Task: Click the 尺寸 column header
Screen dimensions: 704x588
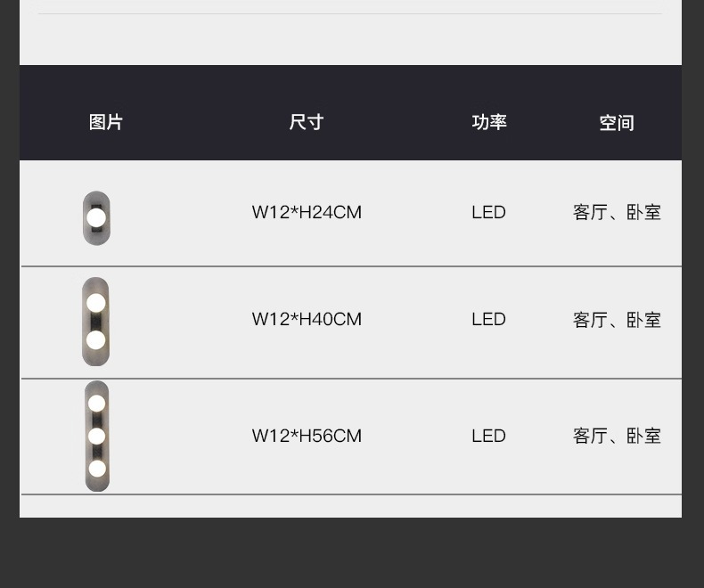Action: (x=306, y=122)
